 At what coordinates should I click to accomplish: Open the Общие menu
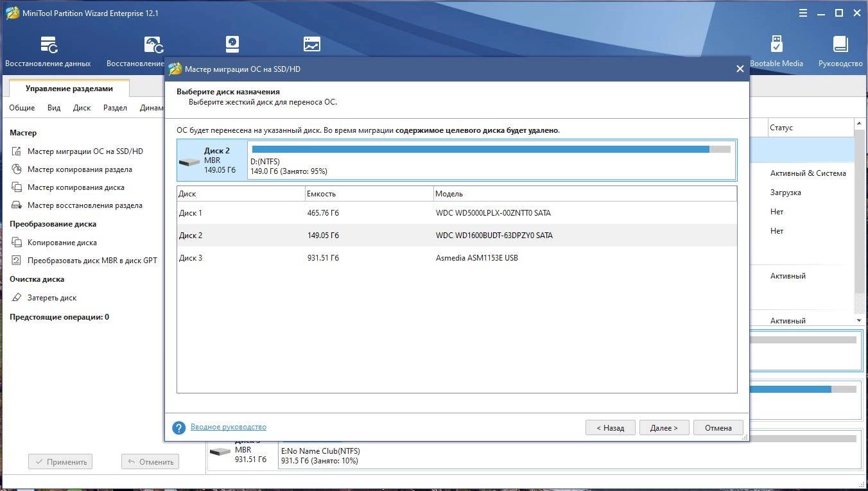click(22, 108)
